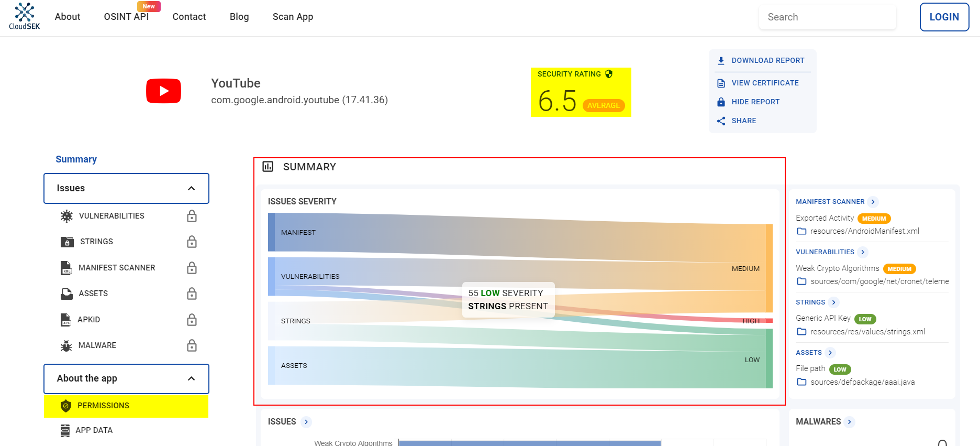Viewport: 980px width, 446px height.
Task: Click the AVERAGE rating badge
Action: pos(604,105)
